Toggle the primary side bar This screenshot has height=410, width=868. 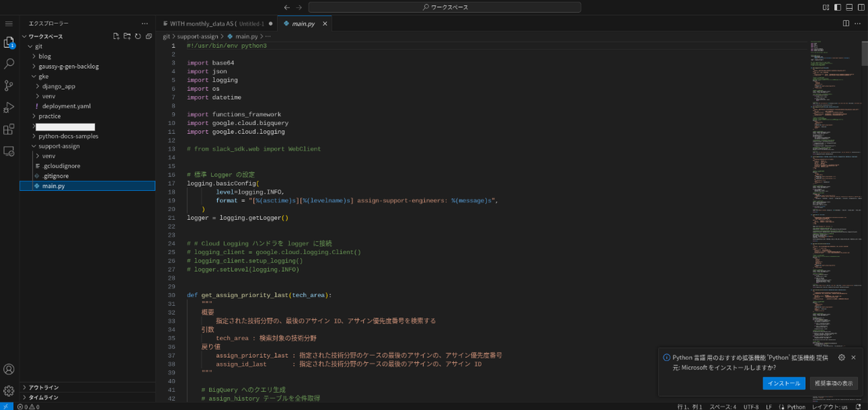tap(838, 7)
